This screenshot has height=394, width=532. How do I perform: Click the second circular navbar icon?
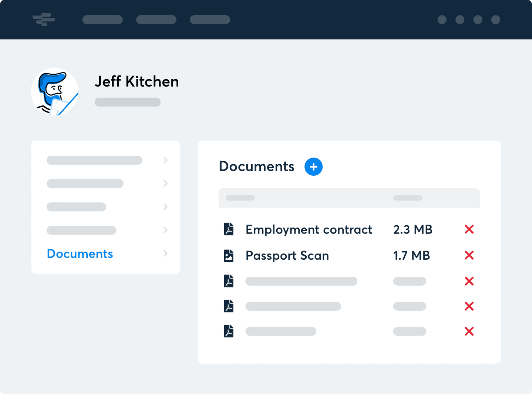(x=460, y=20)
